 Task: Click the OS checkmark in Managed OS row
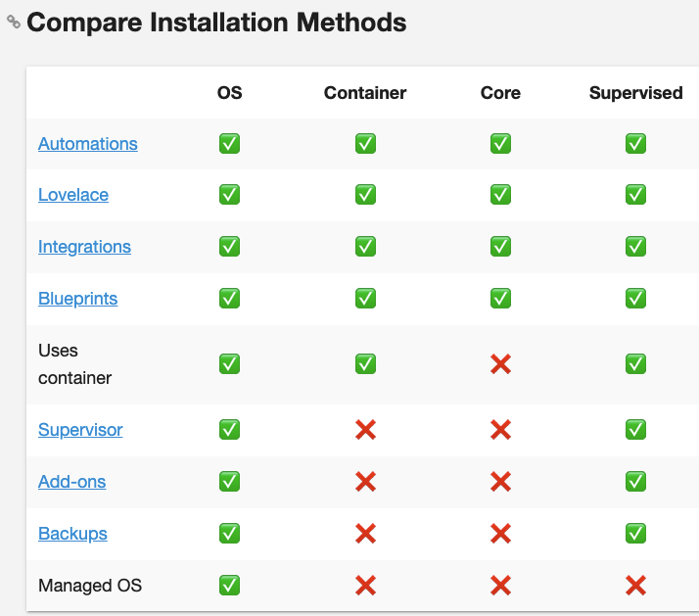pos(230,586)
